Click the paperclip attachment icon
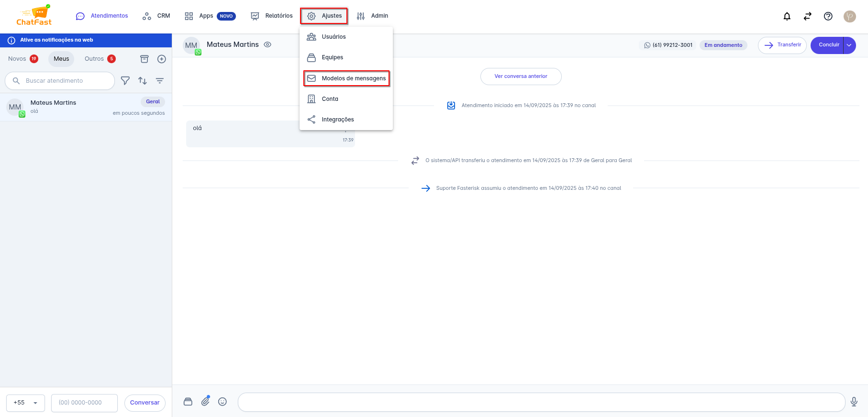The height and width of the screenshot is (417, 868). coord(205,401)
